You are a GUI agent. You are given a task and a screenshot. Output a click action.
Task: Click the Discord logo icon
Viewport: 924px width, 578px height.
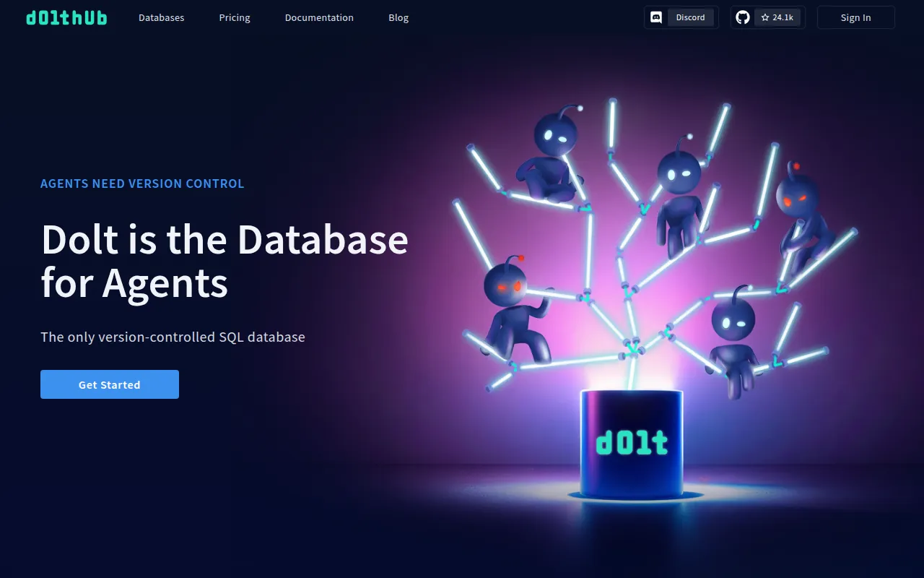(656, 17)
